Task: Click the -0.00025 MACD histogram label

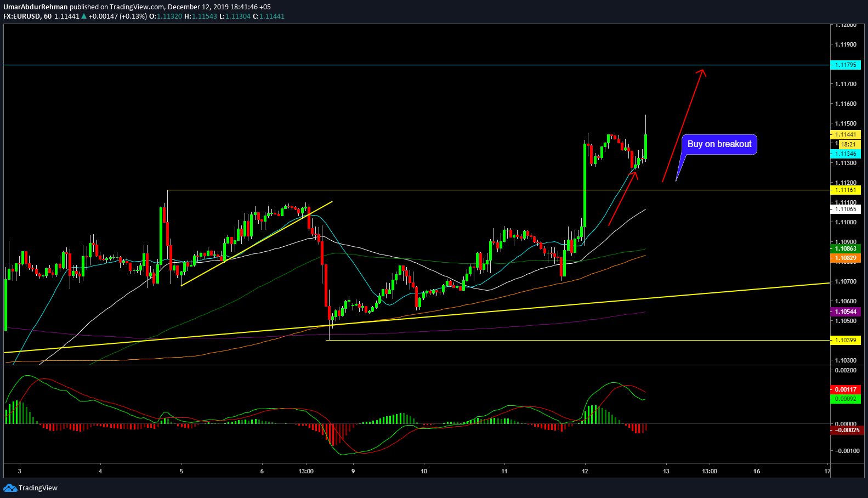Action: pos(846,430)
